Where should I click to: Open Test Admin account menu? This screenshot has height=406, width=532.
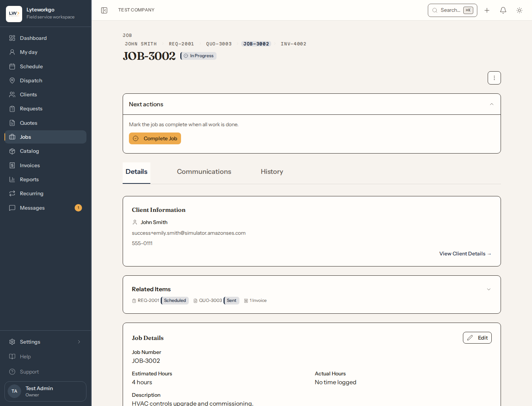tap(45, 391)
